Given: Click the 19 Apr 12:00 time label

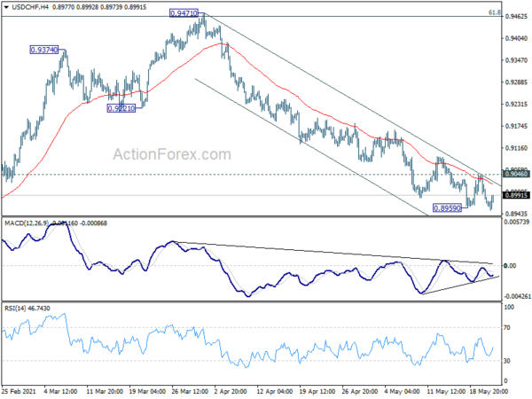Looking at the screenshot, I should pos(317,392).
